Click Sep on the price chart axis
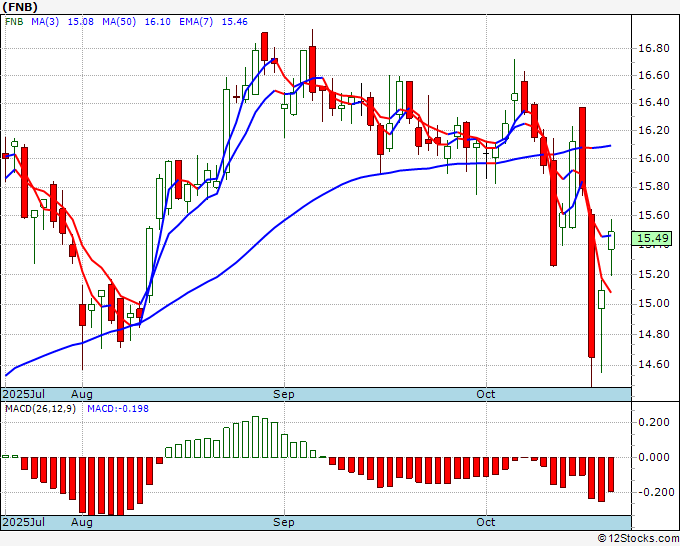The image size is (680, 546). (x=284, y=394)
